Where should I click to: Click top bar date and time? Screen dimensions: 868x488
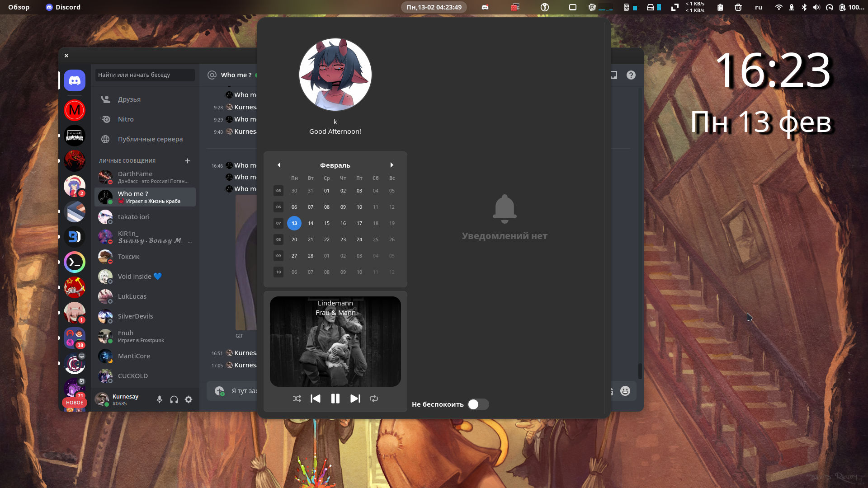434,7
